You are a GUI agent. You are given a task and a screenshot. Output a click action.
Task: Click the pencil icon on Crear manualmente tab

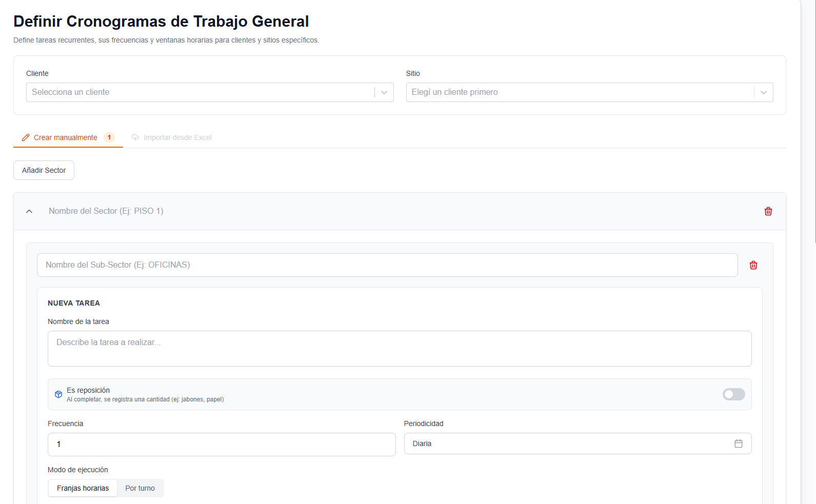(x=26, y=137)
